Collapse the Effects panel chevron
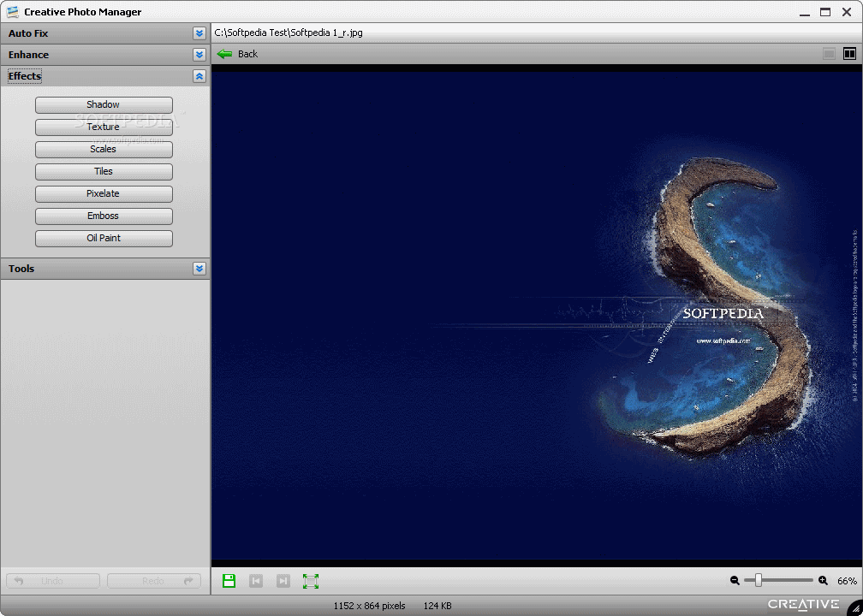Viewport: 863px width, 616px height. [x=199, y=76]
